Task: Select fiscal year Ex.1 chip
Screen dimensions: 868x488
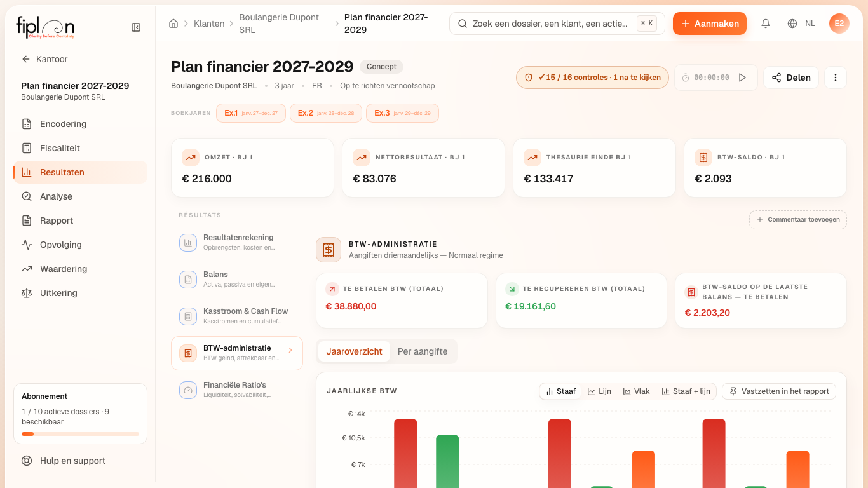Action: (x=251, y=113)
